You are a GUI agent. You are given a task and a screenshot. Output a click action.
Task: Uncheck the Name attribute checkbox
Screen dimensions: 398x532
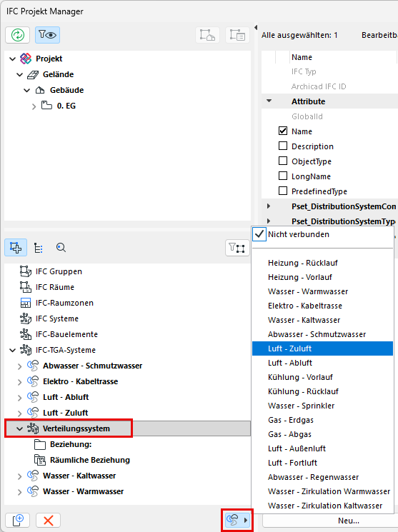[283, 131]
